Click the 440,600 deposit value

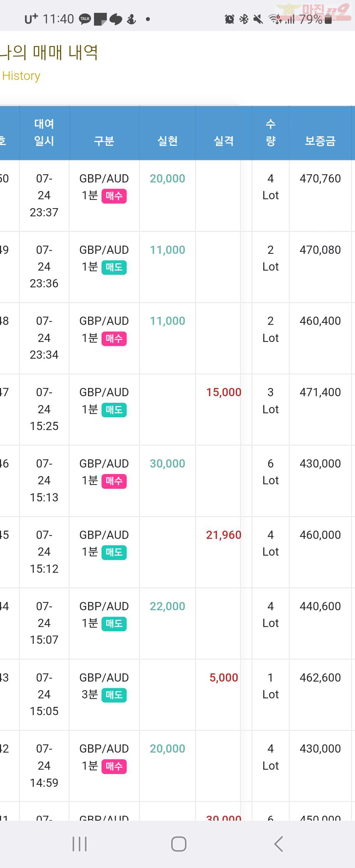[320, 606]
